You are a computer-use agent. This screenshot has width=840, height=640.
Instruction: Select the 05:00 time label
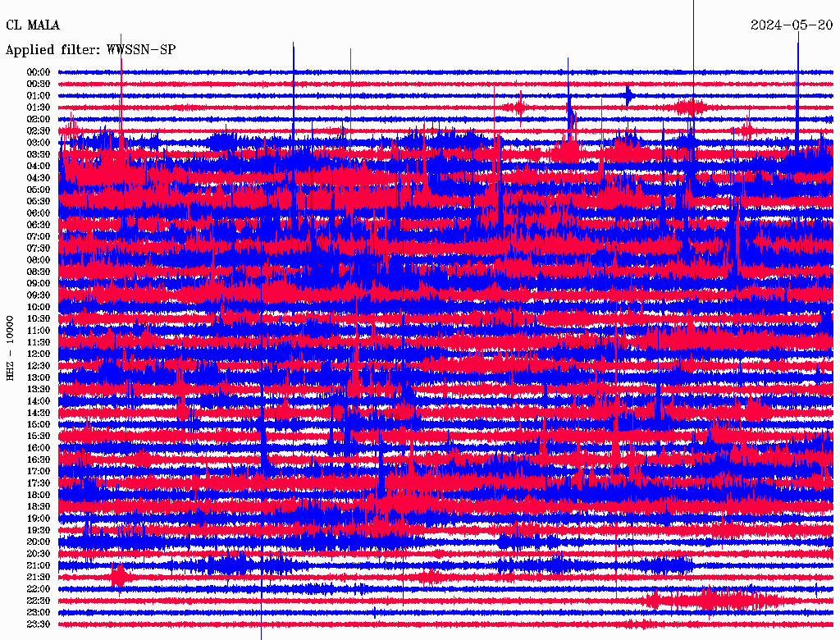(39, 190)
